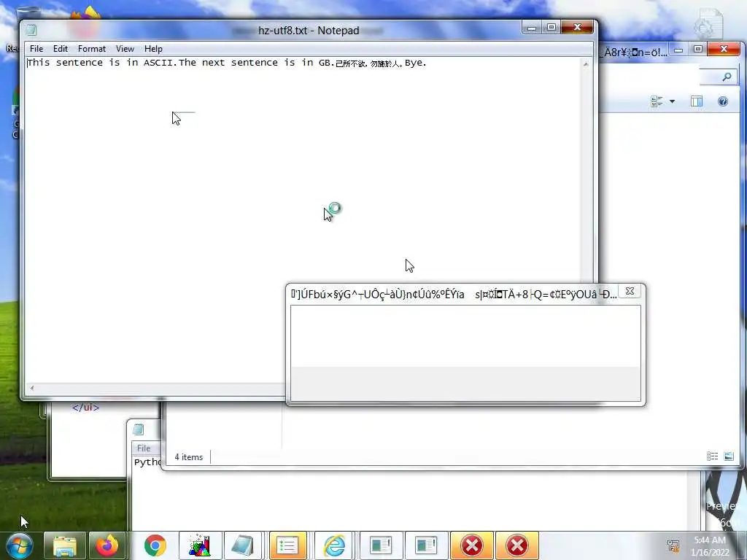This screenshot has height=560, width=747.
Task: Click the taskbar window icon beside the first red X
Action: click(426, 545)
